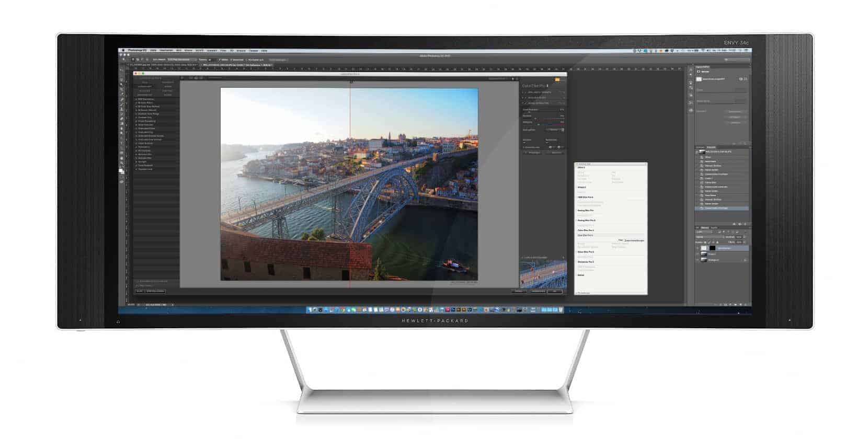The image size is (868, 439).
Task: Select the Add to Selection mode icon
Action: point(138,60)
